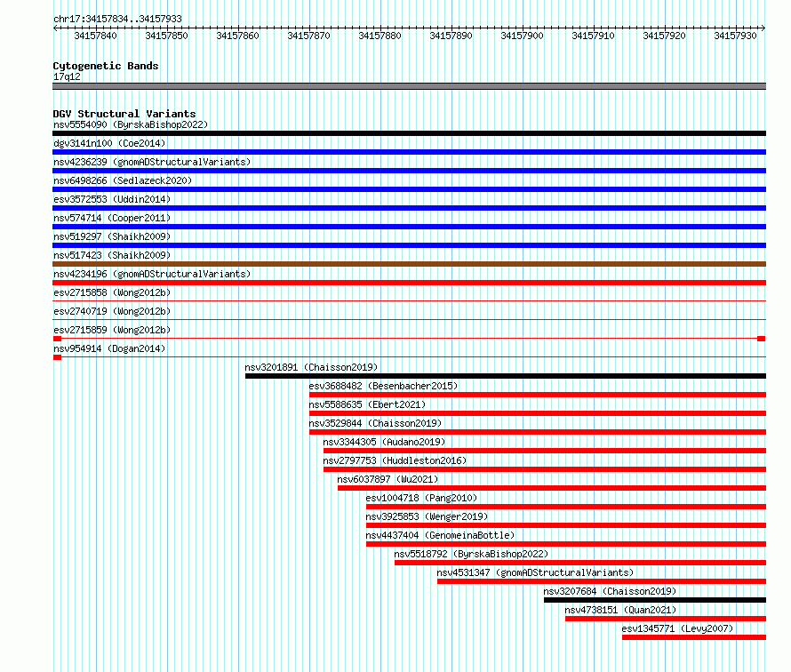Click ruler position 34157860
Image resolution: width=791 pixels, height=672 pixels.
[x=237, y=36]
